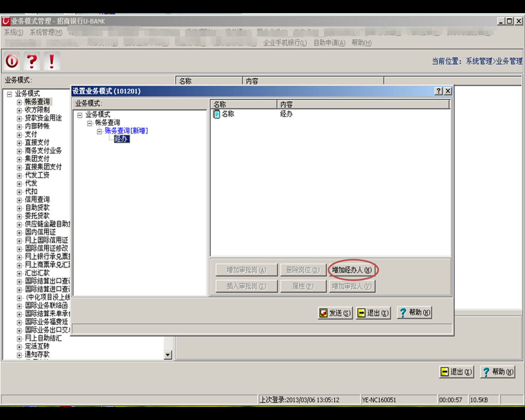This screenshot has height=420, width=525.
Task: Click the dialog title bar help question button
Action: (439, 91)
